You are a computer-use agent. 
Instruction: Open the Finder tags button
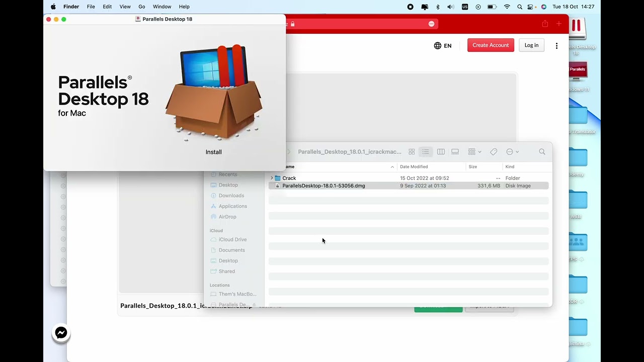pos(494,152)
